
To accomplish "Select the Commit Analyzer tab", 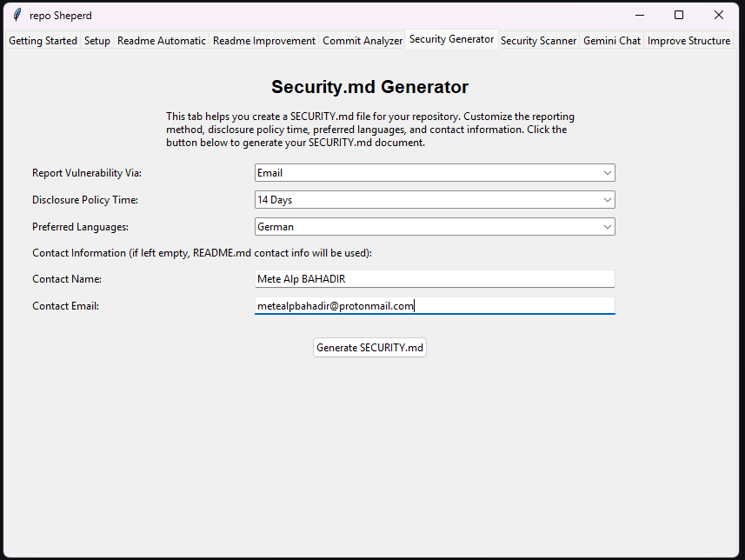I will click(x=363, y=41).
